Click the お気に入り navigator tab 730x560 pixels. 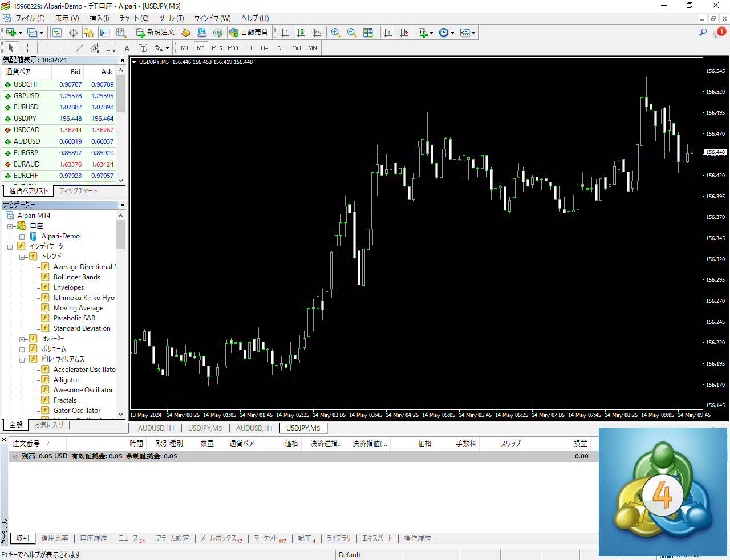48,425
